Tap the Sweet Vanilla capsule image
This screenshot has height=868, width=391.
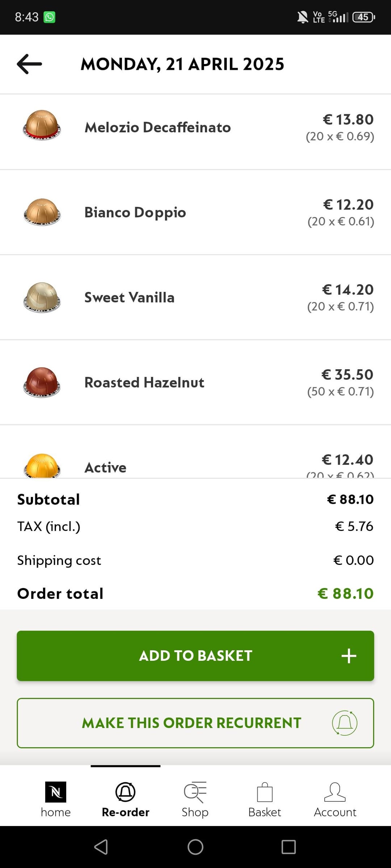[42, 297]
